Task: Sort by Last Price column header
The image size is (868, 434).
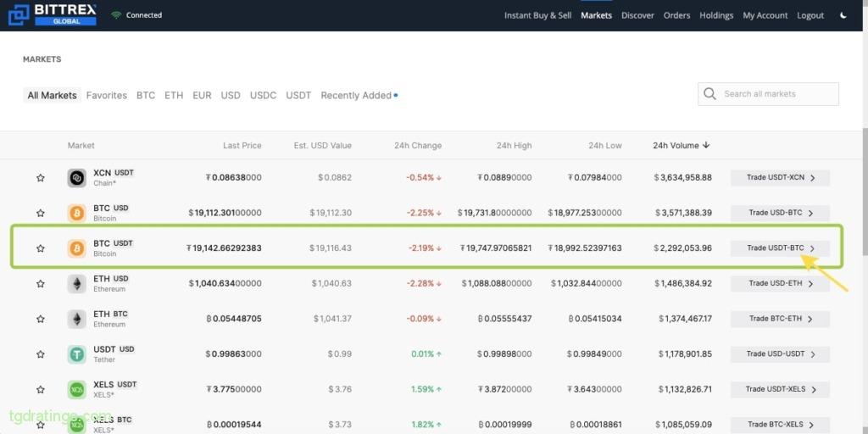Action: click(x=242, y=146)
